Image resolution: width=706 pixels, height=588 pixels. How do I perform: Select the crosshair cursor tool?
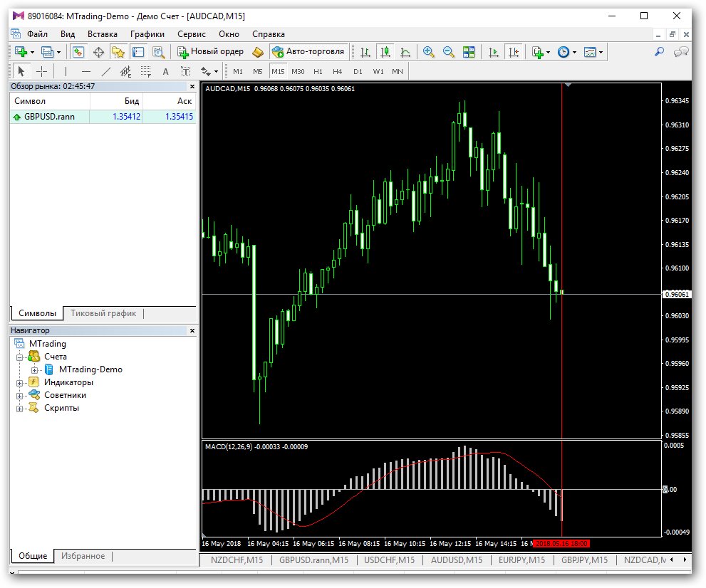click(41, 71)
